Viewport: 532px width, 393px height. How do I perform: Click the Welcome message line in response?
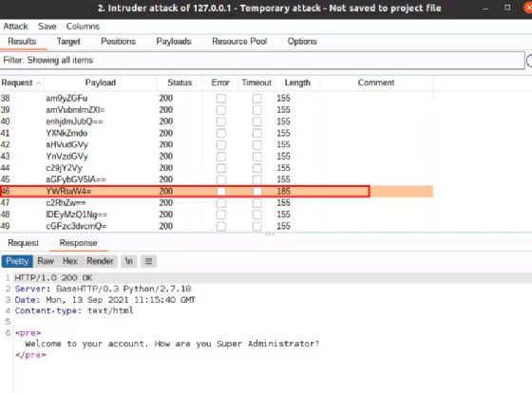(x=172, y=344)
